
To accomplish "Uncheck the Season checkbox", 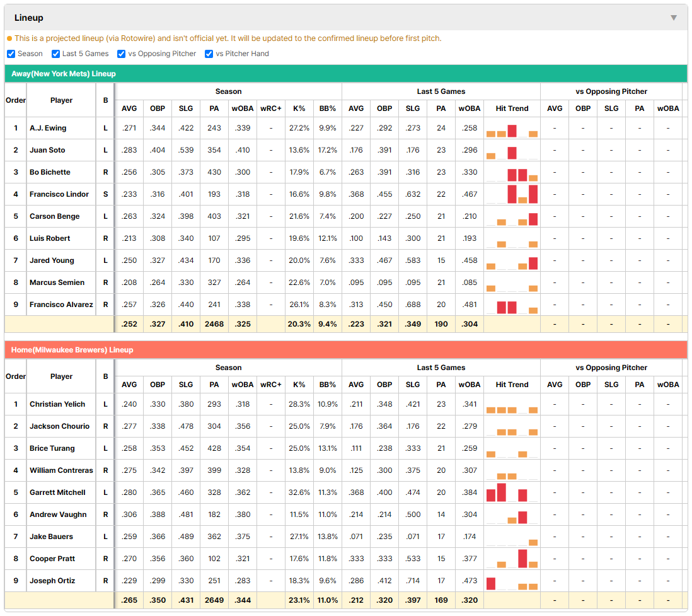I will pyautogui.click(x=11, y=54).
